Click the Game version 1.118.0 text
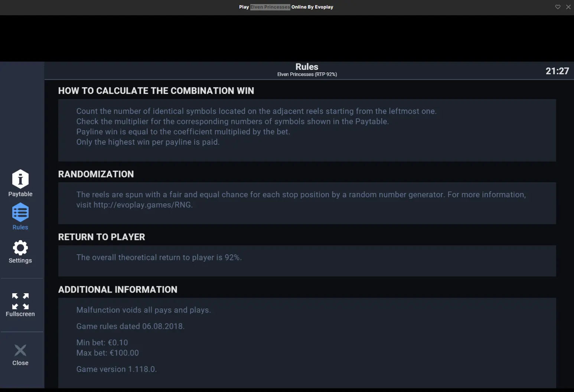574x392 pixels. pyautogui.click(x=117, y=369)
